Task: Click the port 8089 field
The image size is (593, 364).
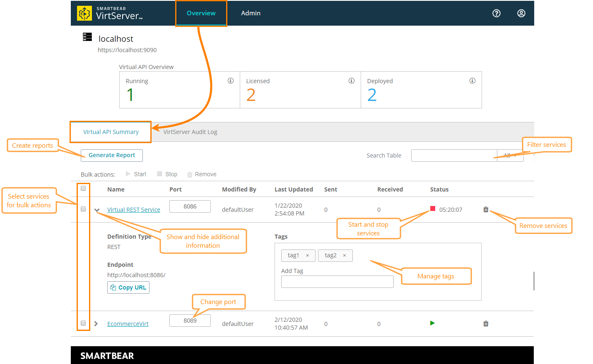Action: pyautogui.click(x=190, y=321)
